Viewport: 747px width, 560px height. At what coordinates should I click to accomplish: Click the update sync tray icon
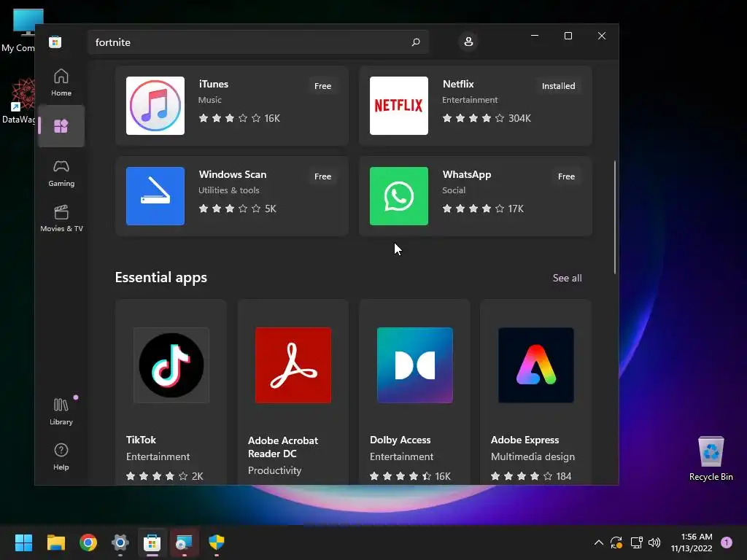click(616, 542)
